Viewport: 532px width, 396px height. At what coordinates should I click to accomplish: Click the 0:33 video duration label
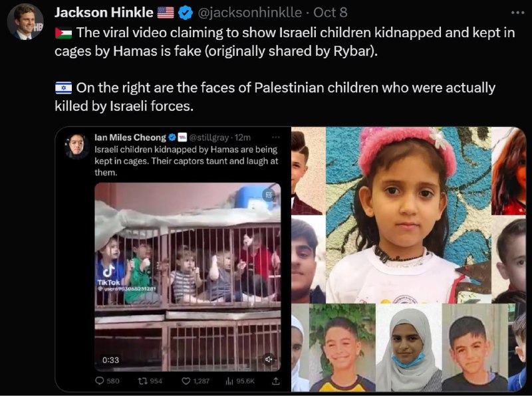click(110, 359)
